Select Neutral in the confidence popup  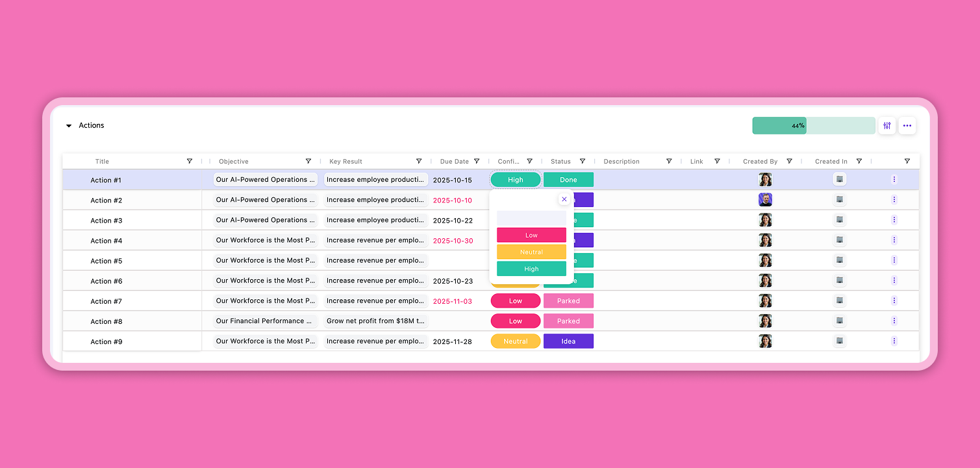click(531, 252)
